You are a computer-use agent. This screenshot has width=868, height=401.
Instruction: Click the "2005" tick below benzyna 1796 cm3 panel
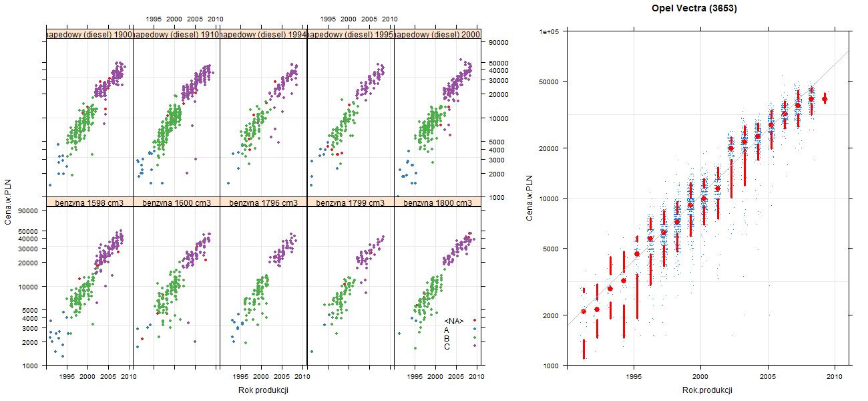coord(282,377)
